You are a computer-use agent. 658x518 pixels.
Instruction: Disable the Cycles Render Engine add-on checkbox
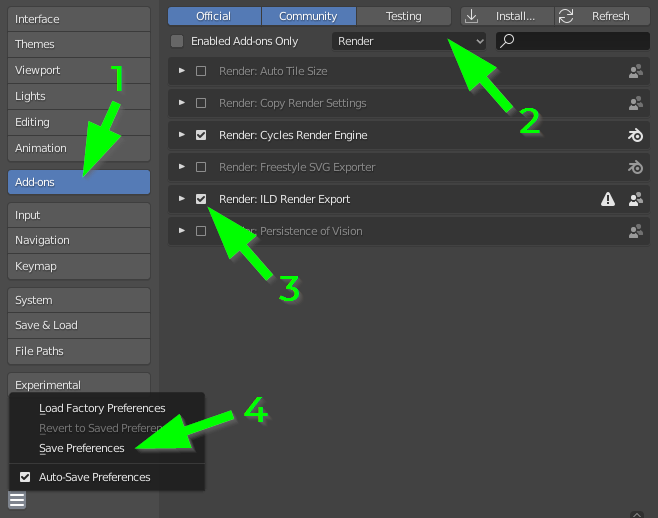point(201,135)
